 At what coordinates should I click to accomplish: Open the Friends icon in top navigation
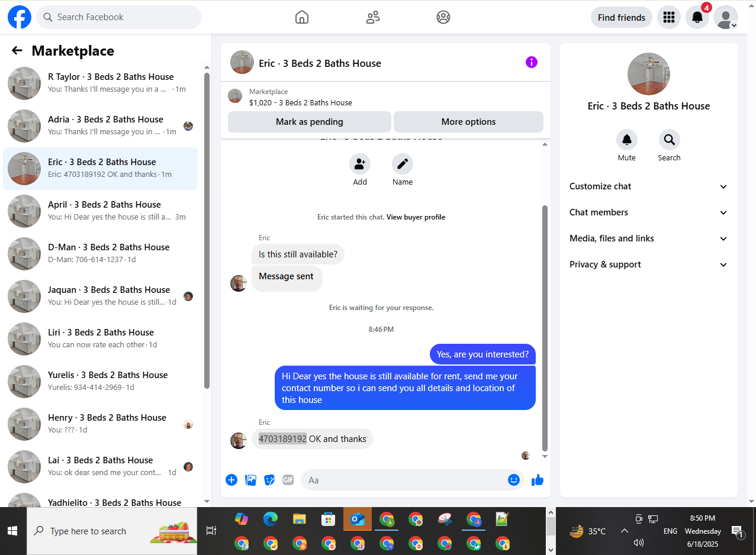point(373,17)
